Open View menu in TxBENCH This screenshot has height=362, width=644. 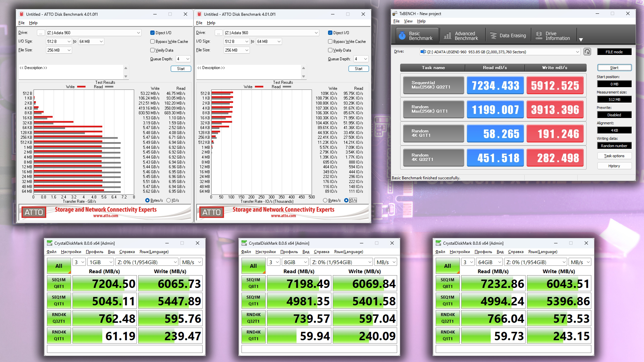tap(408, 21)
